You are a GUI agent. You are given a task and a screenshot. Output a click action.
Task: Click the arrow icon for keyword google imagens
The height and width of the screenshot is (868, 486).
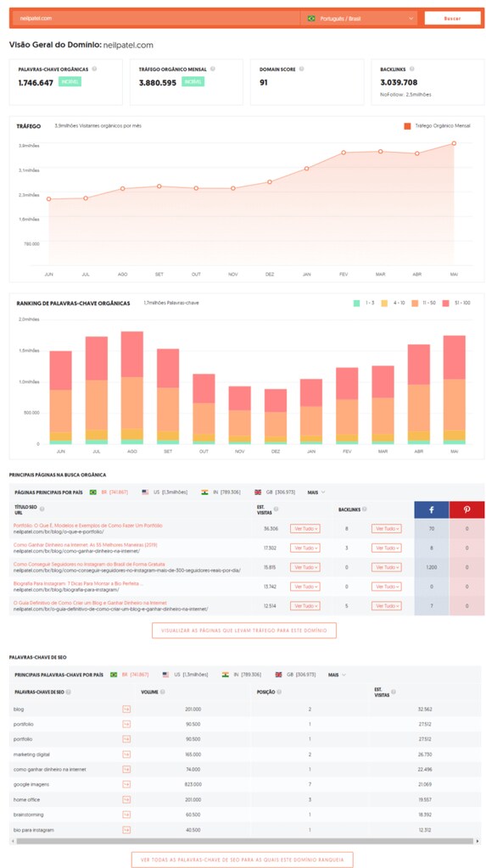(126, 784)
